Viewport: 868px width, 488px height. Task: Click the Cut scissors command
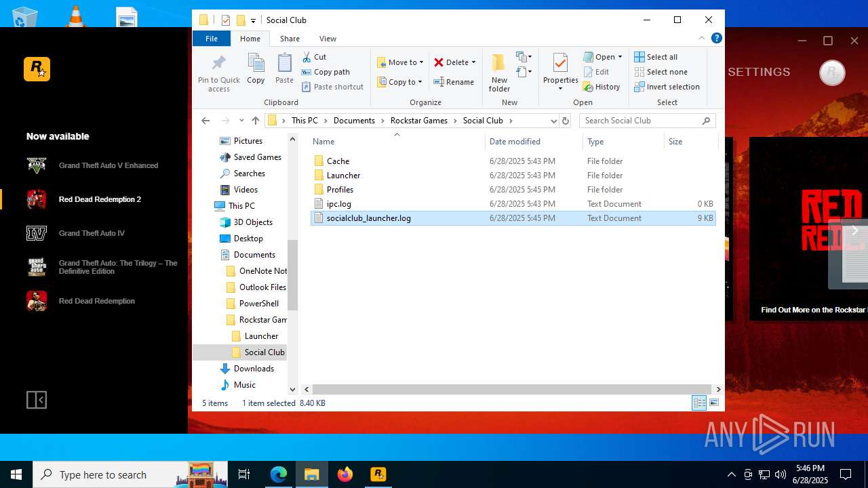tap(314, 57)
